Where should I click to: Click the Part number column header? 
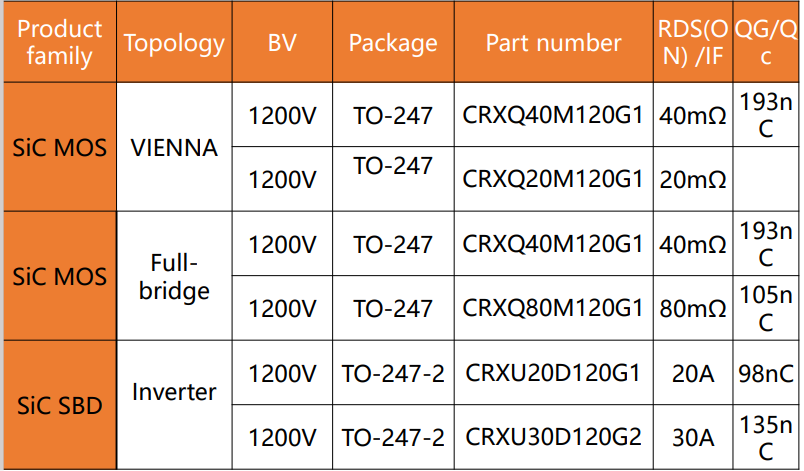pyautogui.click(x=554, y=42)
